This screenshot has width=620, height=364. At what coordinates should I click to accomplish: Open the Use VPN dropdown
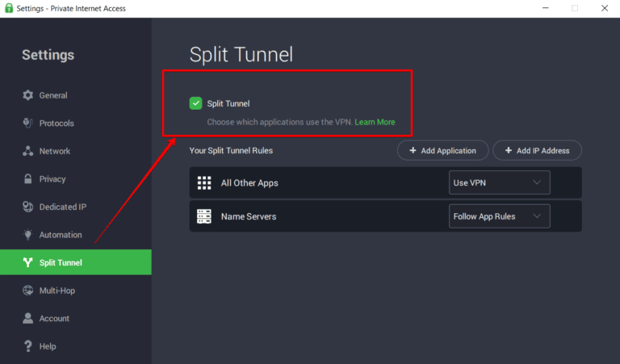(x=500, y=182)
